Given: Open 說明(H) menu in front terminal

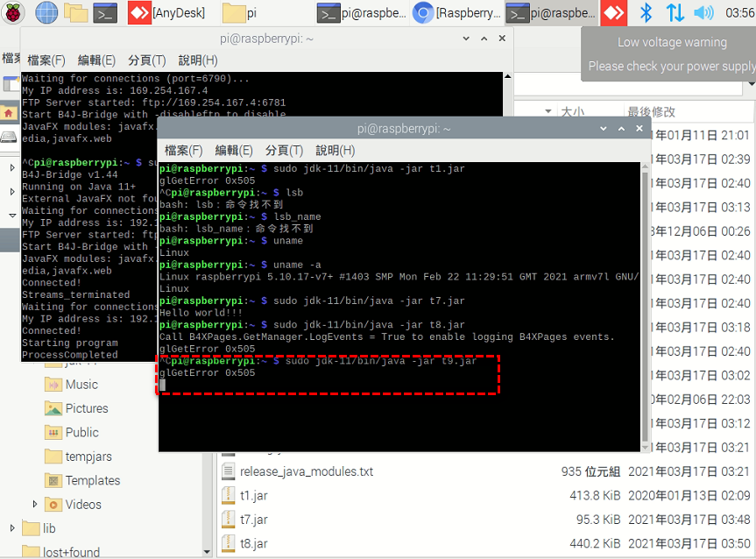Looking at the screenshot, I should pyautogui.click(x=336, y=151).
